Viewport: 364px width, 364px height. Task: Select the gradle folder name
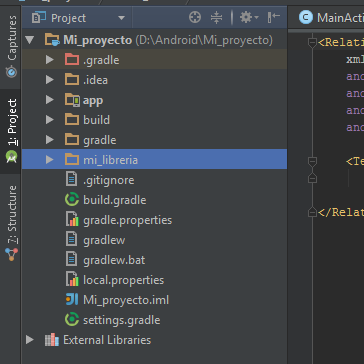(100, 141)
